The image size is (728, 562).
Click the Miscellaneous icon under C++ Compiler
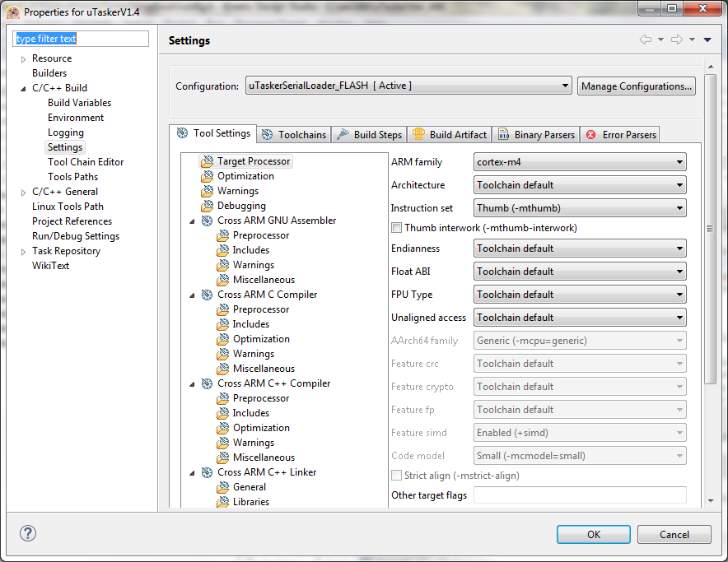point(223,457)
